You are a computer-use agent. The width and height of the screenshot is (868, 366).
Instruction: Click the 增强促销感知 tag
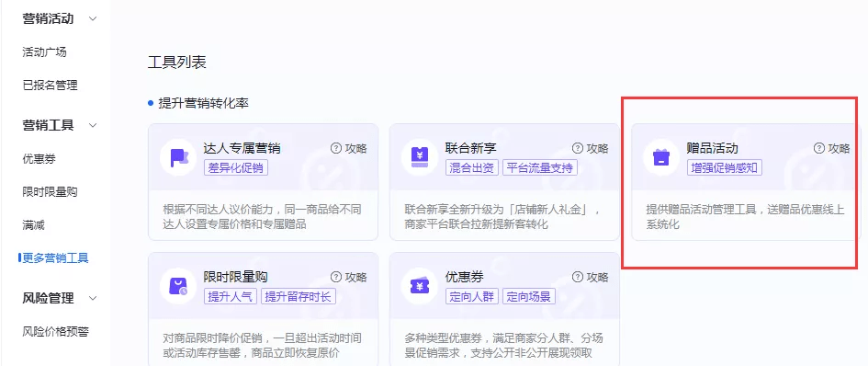pos(724,167)
